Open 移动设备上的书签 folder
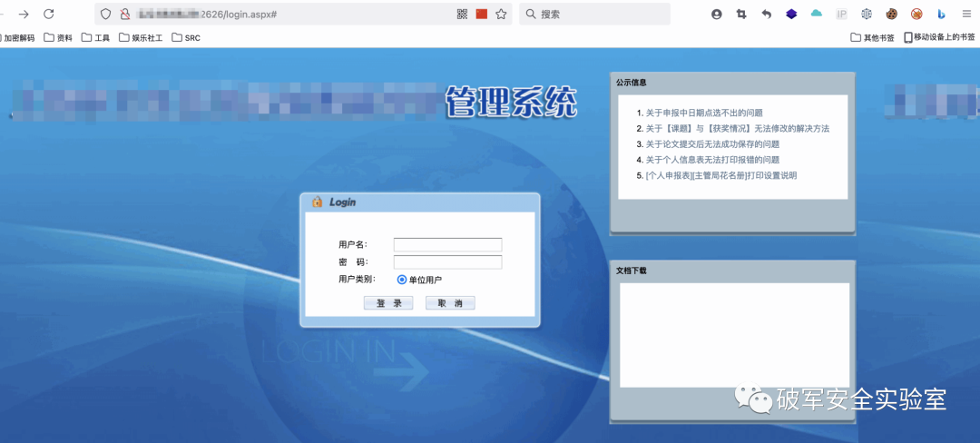980x443 pixels. click(939, 37)
